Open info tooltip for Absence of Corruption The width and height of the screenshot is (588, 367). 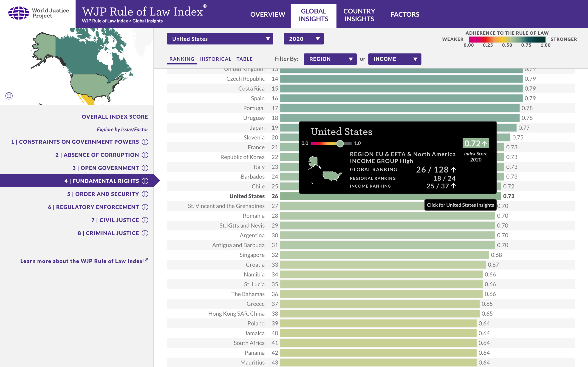(145, 155)
